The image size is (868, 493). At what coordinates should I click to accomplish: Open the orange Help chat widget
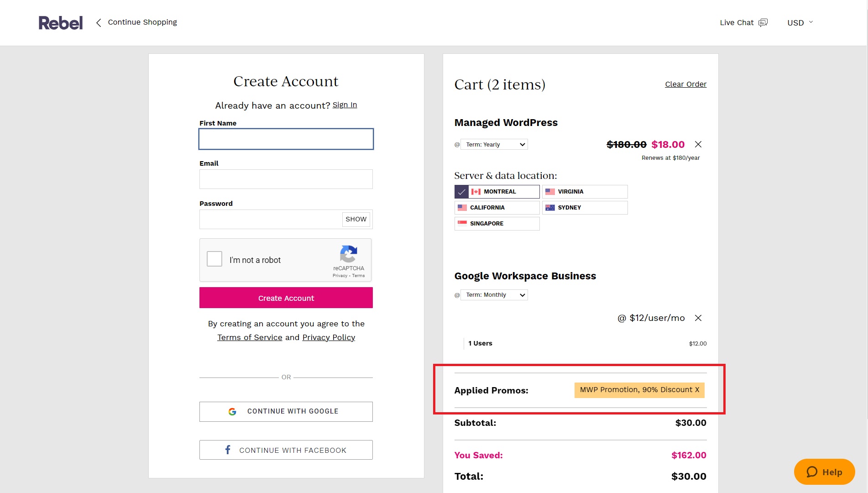click(x=824, y=472)
